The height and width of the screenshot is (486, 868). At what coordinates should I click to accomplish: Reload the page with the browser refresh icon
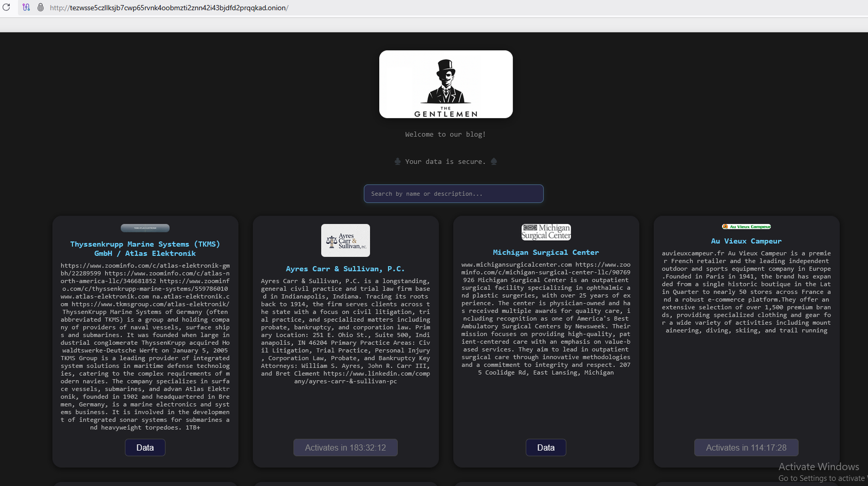pos(7,8)
